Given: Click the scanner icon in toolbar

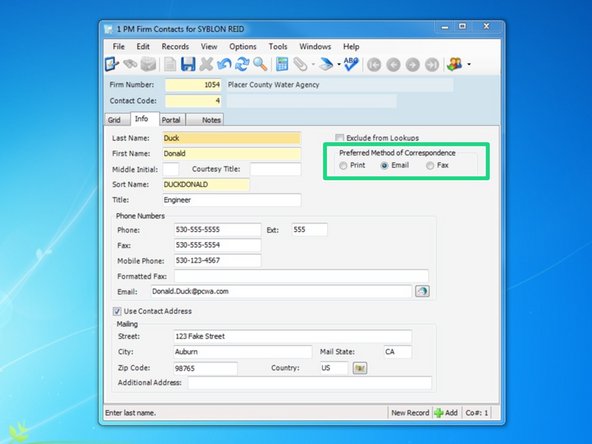Looking at the screenshot, I should point(326,64).
